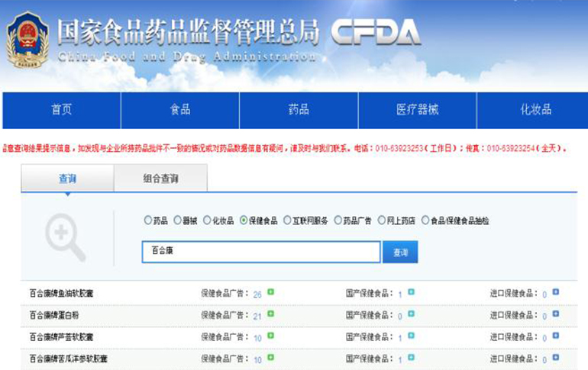Open 保健食品广告 count 10 for 百合康牌芦荟软胶囊
This screenshot has width=588, height=370.
pos(257,338)
